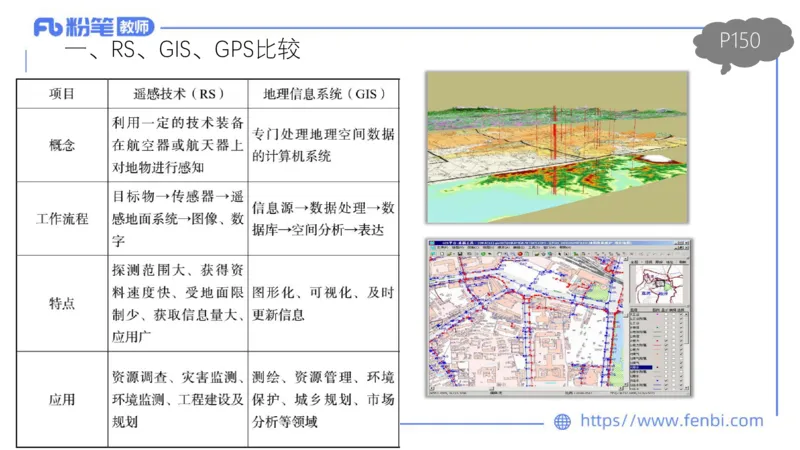Click the 粉笔教师 logo
This screenshot has width=800, height=450.
(x=94, y=27)
